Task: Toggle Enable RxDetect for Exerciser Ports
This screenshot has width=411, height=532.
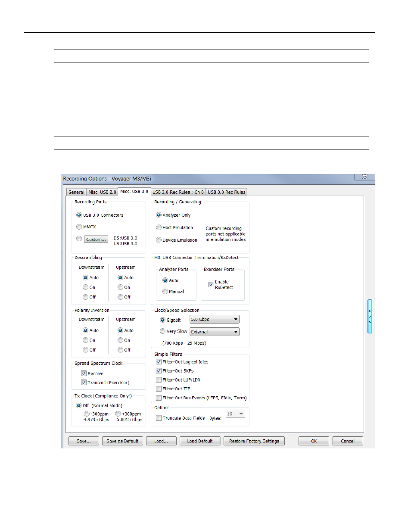Action: 211,284
